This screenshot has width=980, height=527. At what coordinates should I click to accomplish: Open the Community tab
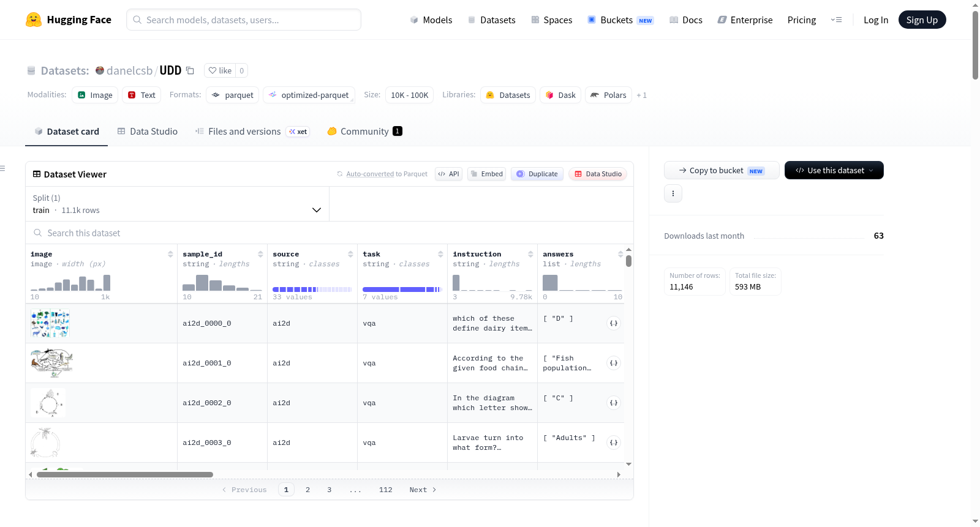[364, 132]
